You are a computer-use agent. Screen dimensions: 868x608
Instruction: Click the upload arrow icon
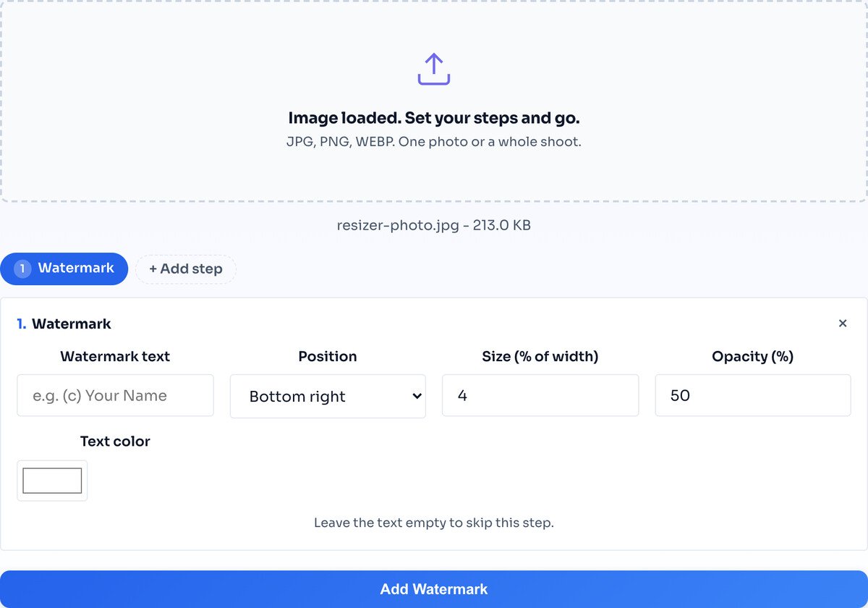(x=433, y=69)
